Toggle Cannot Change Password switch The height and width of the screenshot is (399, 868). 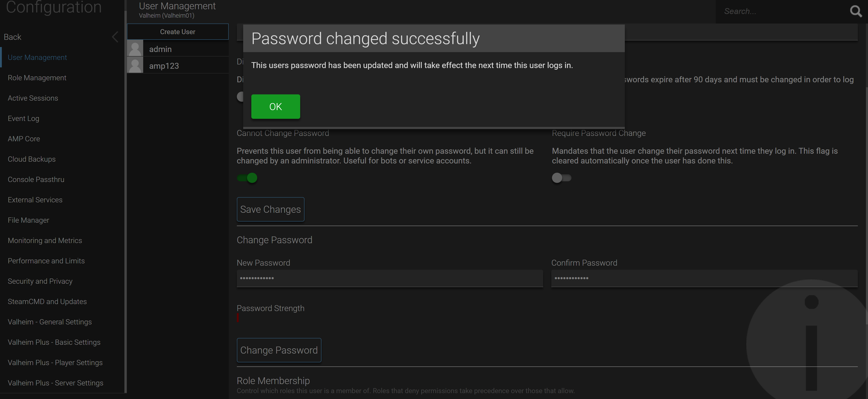point(247,178)
